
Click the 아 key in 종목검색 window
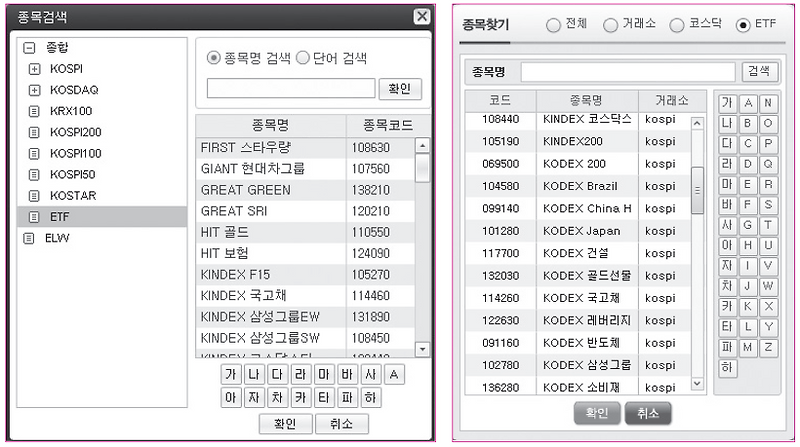(231, 398)
